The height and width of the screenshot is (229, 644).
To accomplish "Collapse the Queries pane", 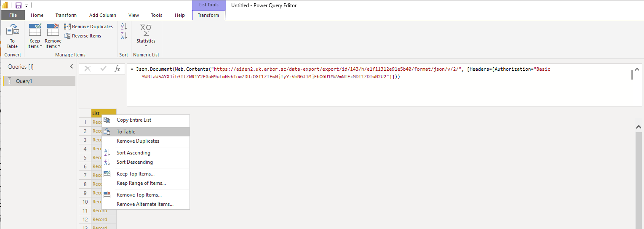I will tap(71, 67).
